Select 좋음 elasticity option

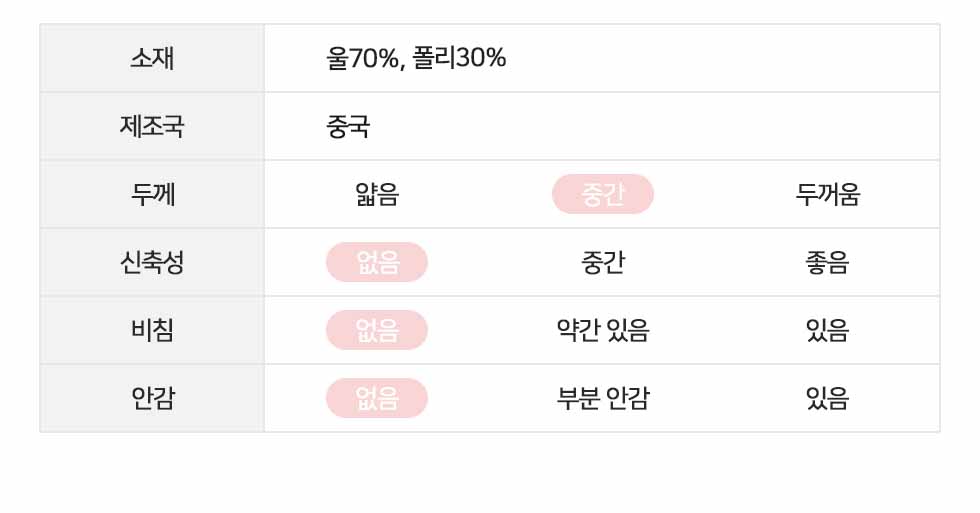tap(828, 262)
